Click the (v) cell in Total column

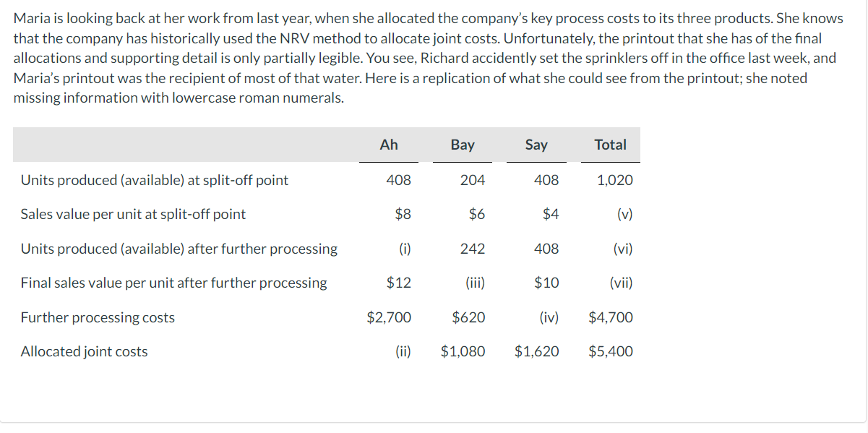coord(624,214)
